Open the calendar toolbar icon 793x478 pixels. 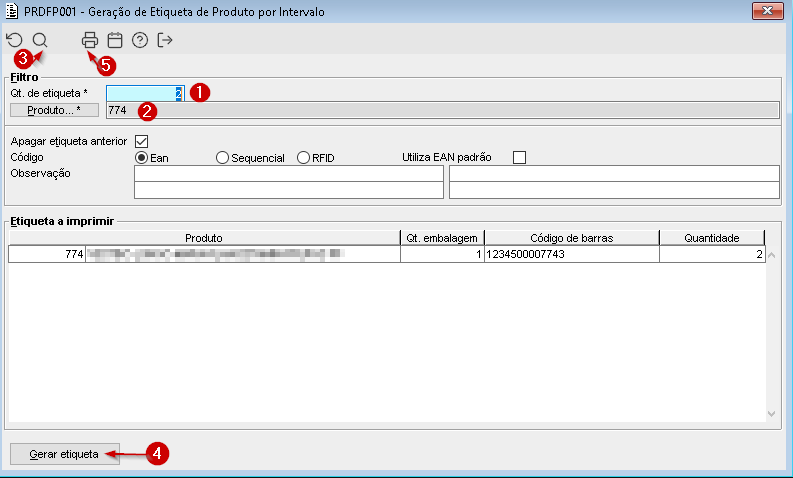pos(115,40)
